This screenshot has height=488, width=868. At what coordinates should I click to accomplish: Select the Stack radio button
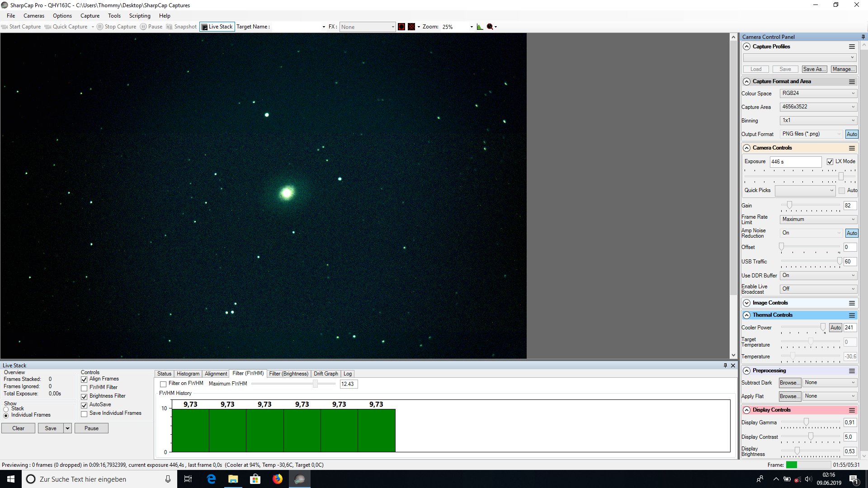point(6,409)
